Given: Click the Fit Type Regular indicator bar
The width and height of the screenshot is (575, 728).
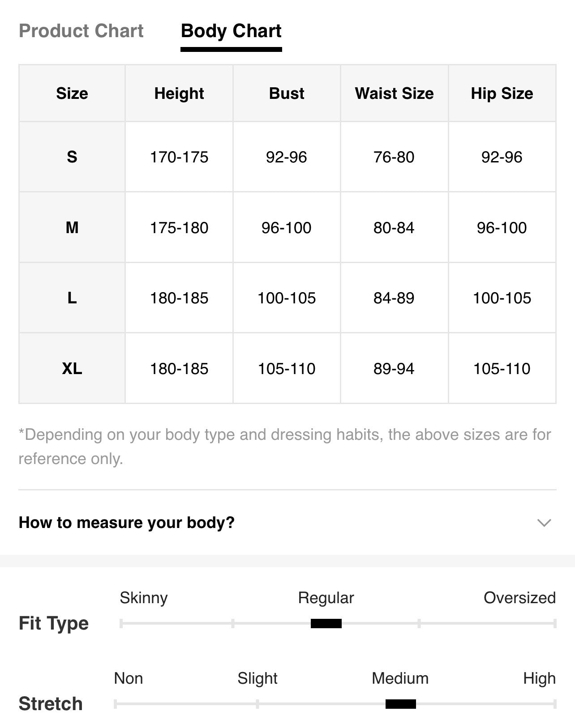Looking at the screenshot, I should click(326, 623).
